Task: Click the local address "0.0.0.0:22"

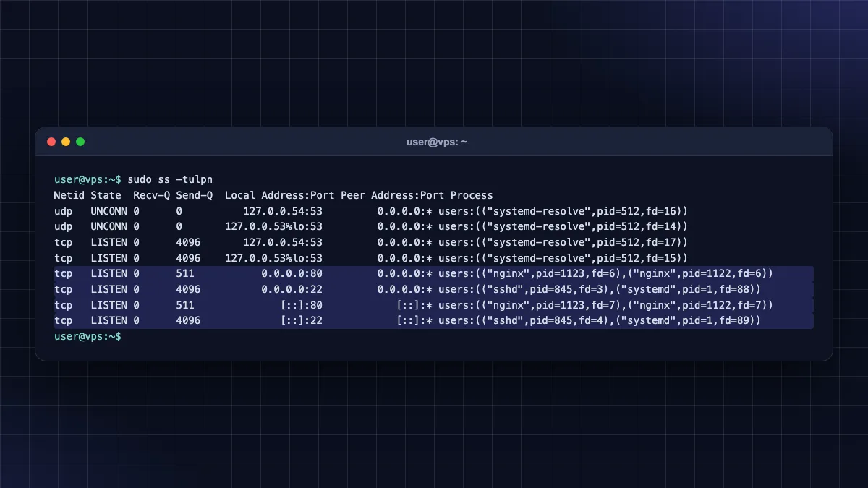Action: (x=292, y=289)
